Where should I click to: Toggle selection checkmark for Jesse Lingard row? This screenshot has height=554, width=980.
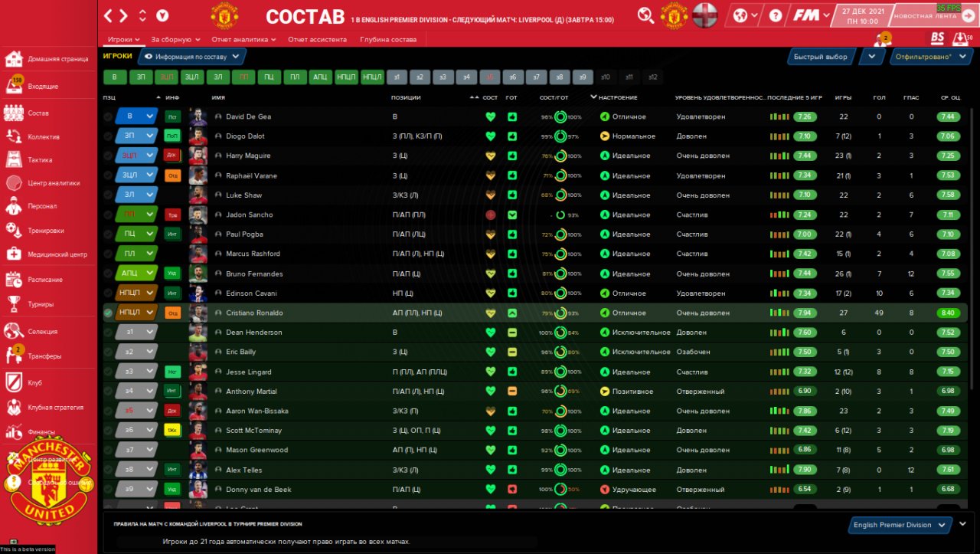[x=108, y=372]
